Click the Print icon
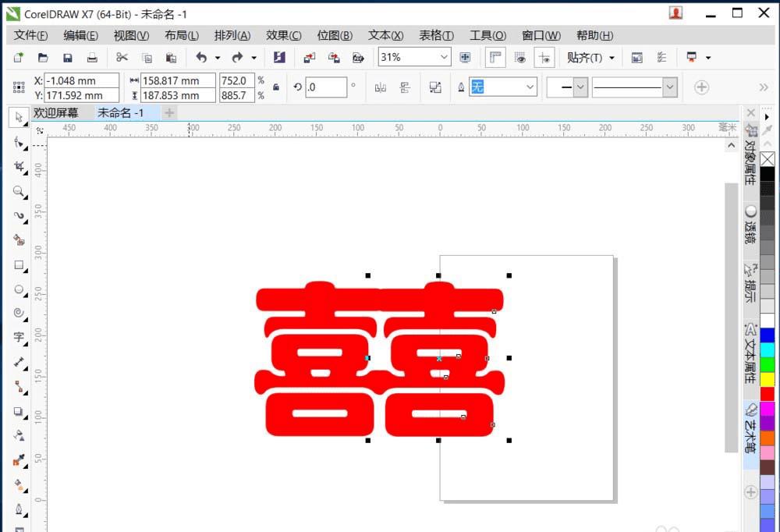This screenshot has height=532, width=780. (x=92, y=58)
